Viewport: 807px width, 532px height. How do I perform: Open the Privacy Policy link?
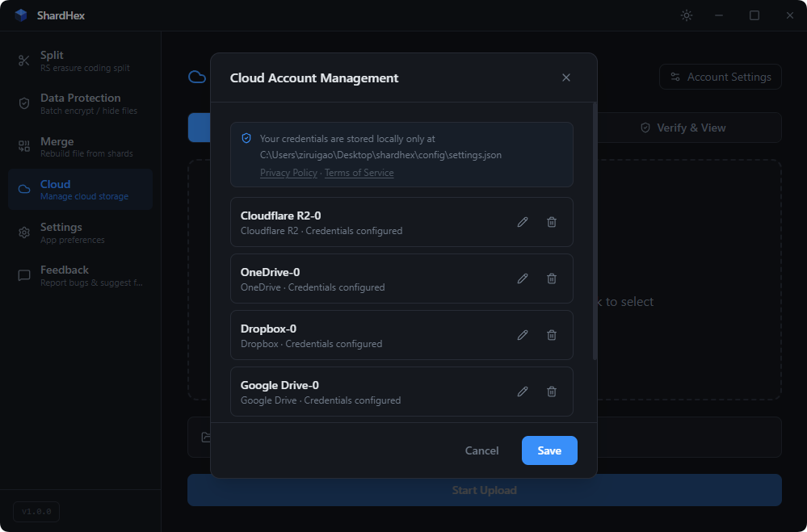pos(288,173)
